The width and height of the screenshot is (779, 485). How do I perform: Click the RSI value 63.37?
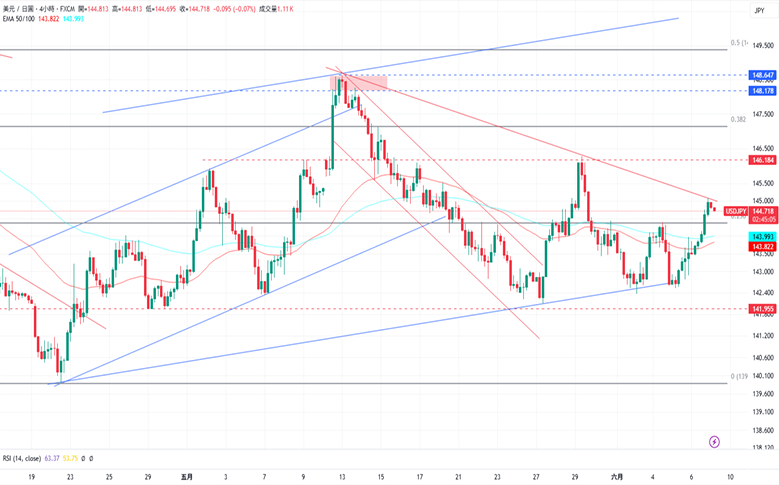[52, 458]
